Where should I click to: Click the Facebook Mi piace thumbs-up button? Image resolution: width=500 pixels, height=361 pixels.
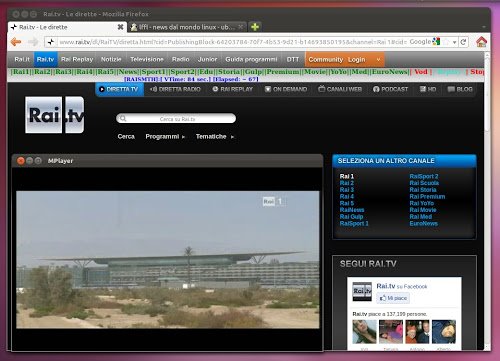click(393, 298)
